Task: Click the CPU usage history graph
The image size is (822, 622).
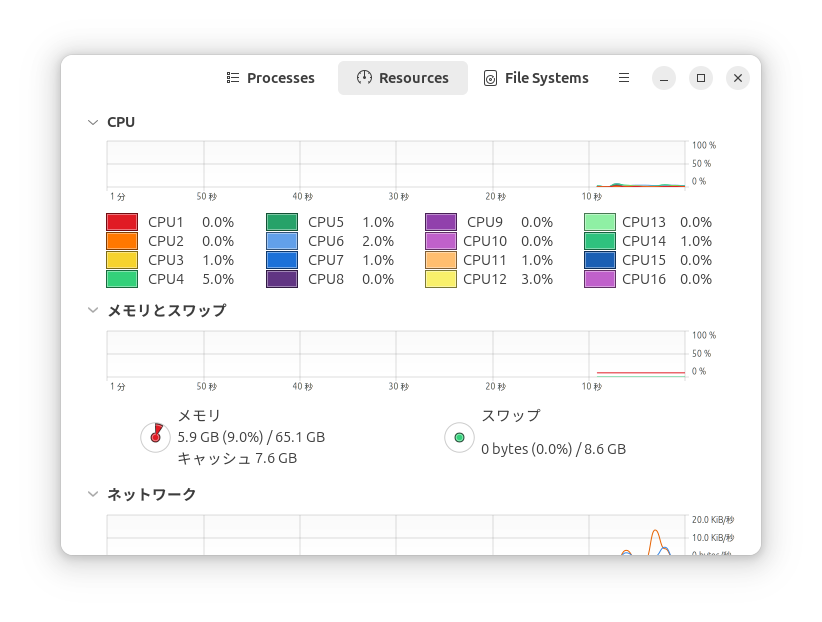Action: (x=396, y=163)
